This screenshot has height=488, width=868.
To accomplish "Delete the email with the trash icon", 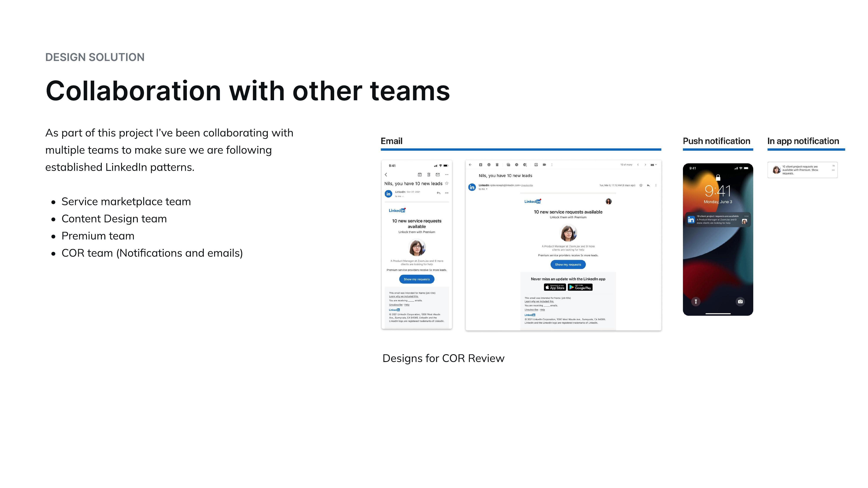I will click(497, 165).
